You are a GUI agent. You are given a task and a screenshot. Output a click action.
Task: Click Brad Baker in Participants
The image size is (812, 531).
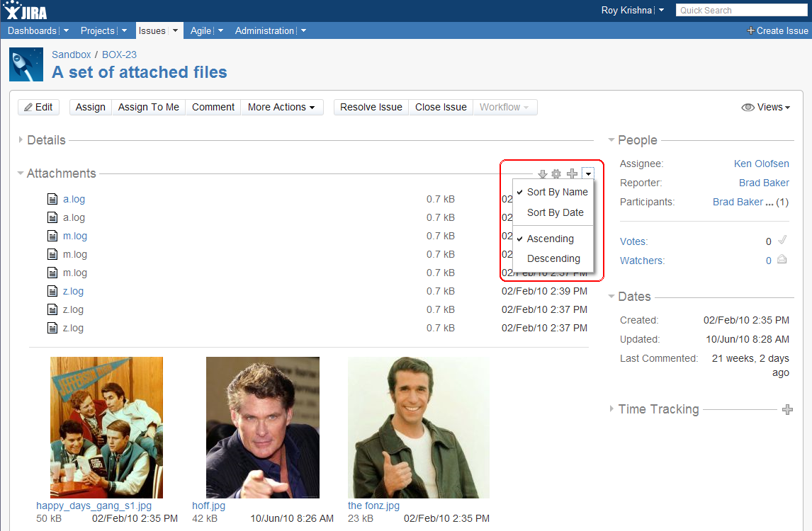pyautogui.click(x=738, y=202)
